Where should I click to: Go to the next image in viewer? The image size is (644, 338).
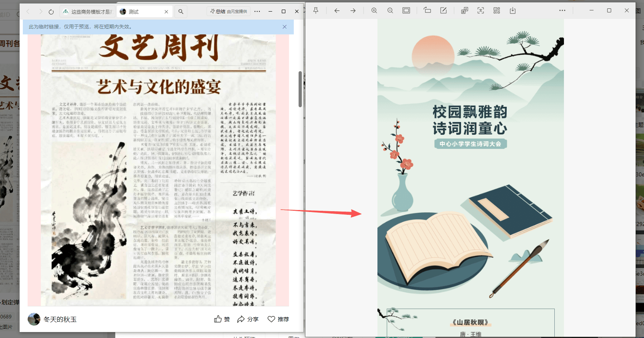point(353,11)
